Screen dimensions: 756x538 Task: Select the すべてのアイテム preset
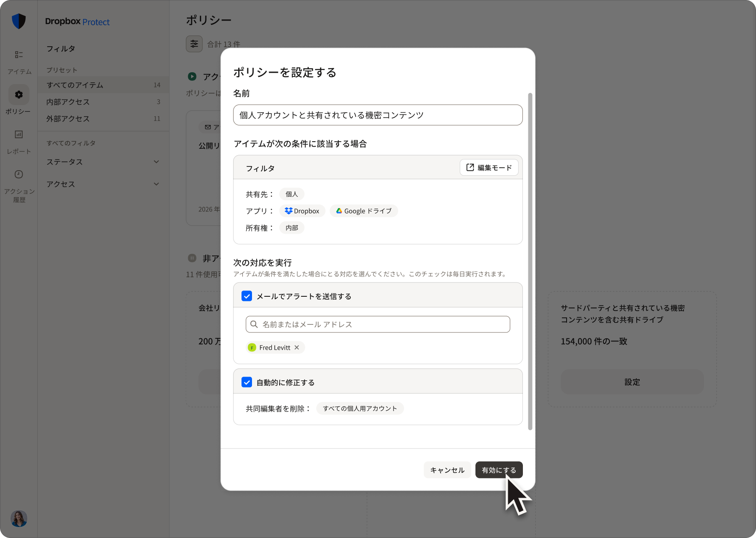click(x=103, y=85)
